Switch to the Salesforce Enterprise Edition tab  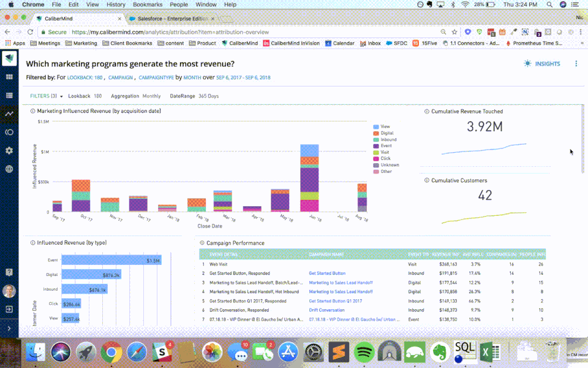tap(168, 19)
